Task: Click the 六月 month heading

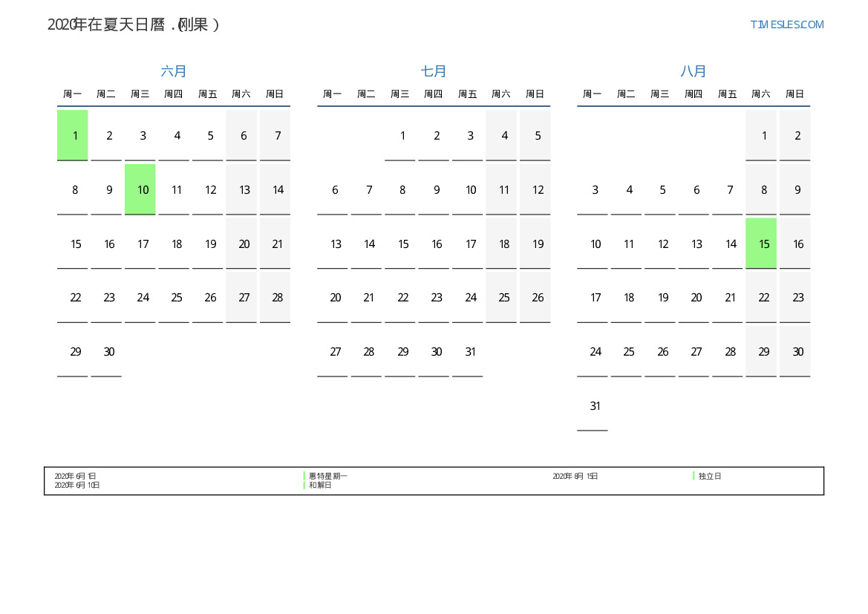Action: [174, 71]
